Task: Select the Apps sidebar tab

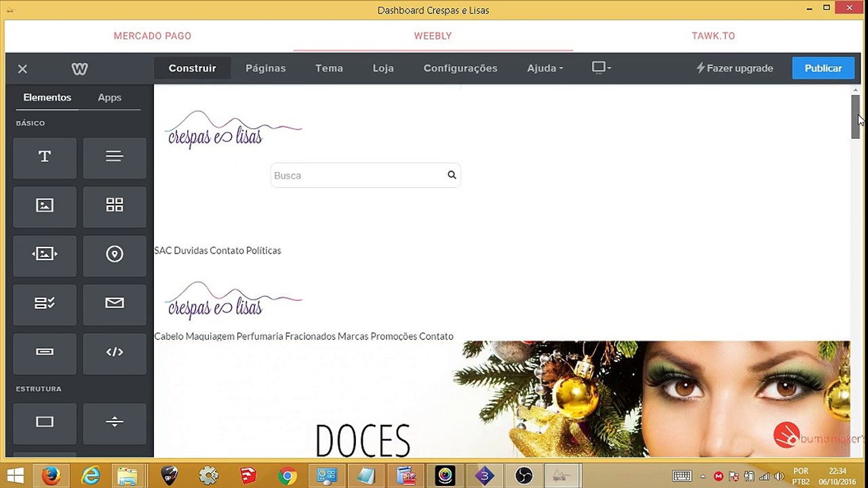Action: click(110, 98)
